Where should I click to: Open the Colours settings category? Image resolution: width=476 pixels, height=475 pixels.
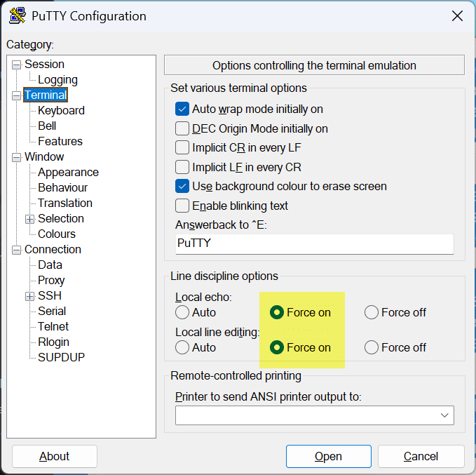pyautogui.click(x=57, y=234)
